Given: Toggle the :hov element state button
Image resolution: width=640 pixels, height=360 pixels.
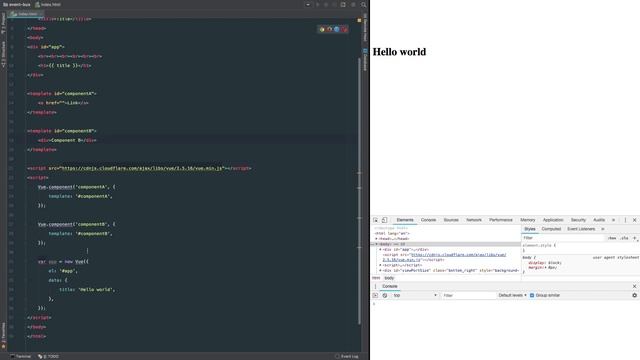Looking at the screenshot, I should click(611, 238).
